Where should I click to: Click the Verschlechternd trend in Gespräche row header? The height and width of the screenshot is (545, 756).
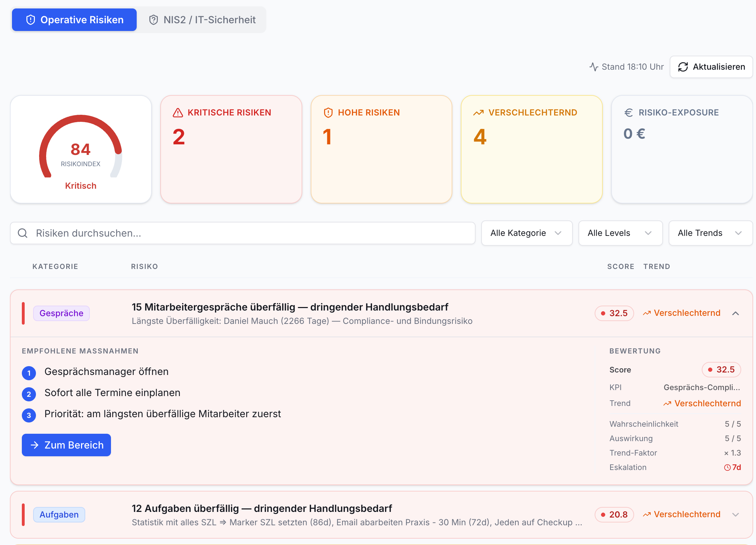pyautogui.click(x=682, y=313)
